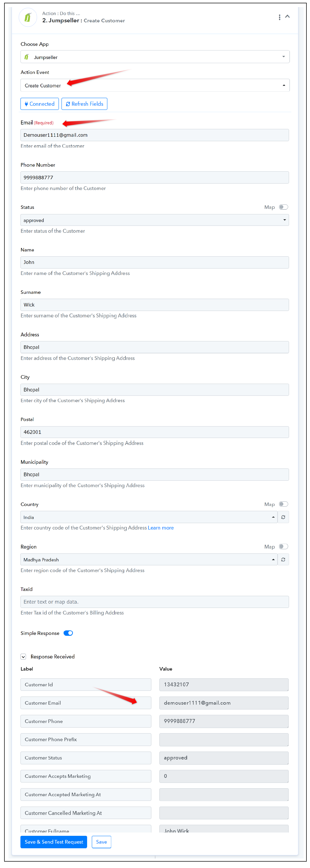This screenshot has width=310, height=868.
Task: Click the Customer Id label field
Action: point(86,685)
